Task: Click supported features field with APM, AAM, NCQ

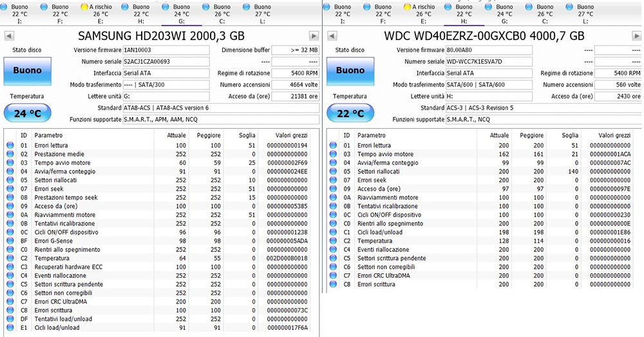Action: coord(221,119)
